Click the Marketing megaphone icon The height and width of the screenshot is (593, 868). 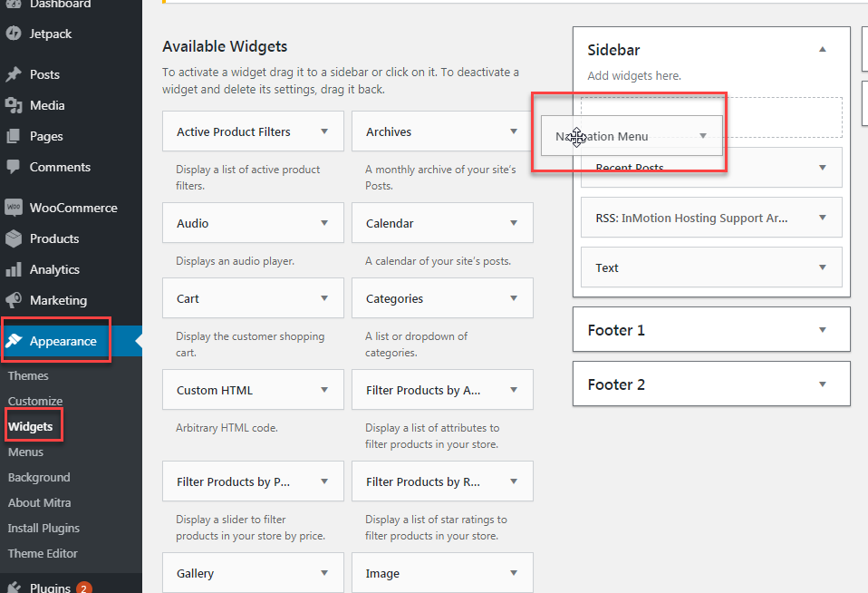(x=14, y=300)
